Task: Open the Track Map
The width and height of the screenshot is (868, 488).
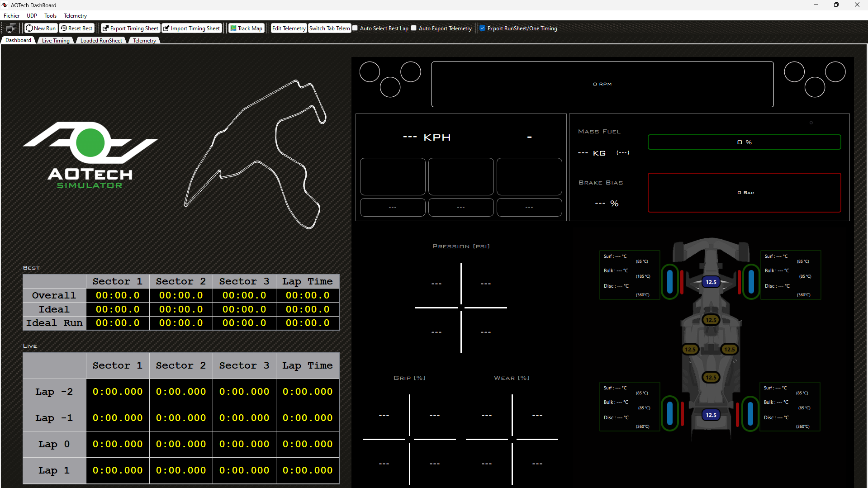Action: [246, 28]
